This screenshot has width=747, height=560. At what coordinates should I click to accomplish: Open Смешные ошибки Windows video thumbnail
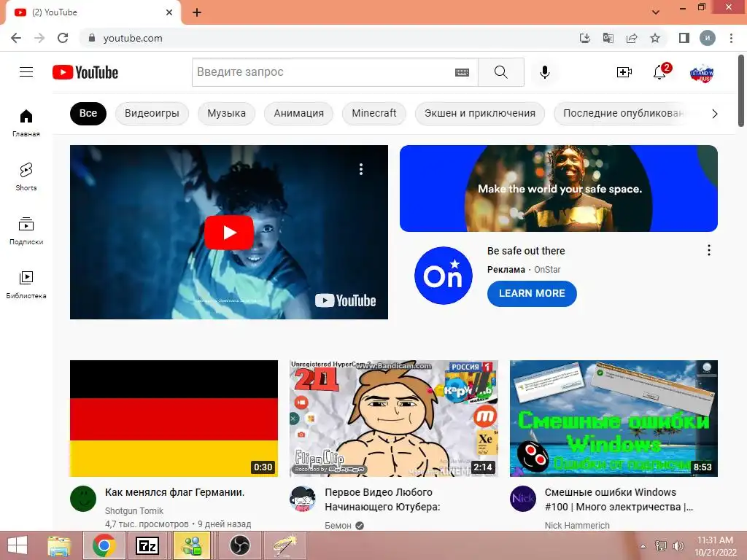point(614,419)
